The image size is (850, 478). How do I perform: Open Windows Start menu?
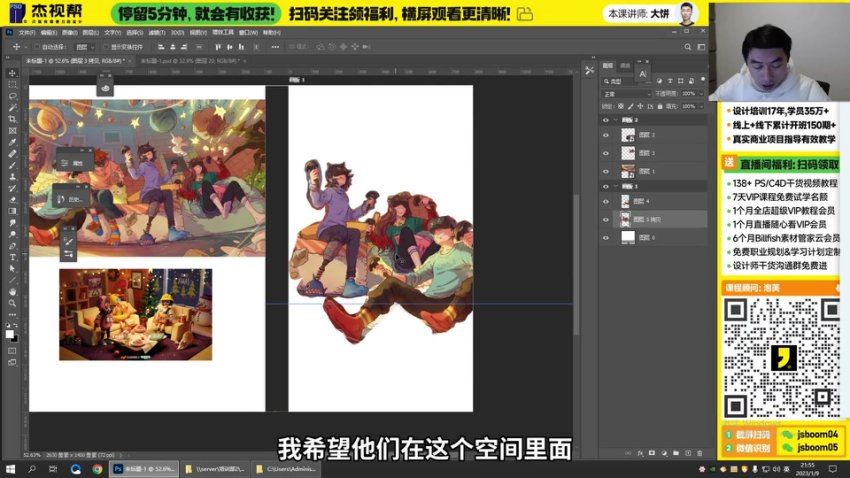[x=10, y=469]
